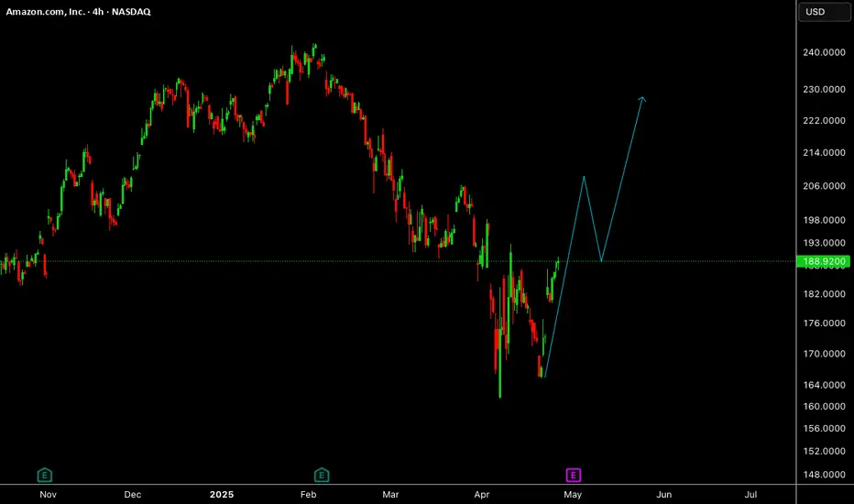The height and width of the screenshot is (504, 854).
Task: Open the February earnings marker icon
Action: (322, 475)
